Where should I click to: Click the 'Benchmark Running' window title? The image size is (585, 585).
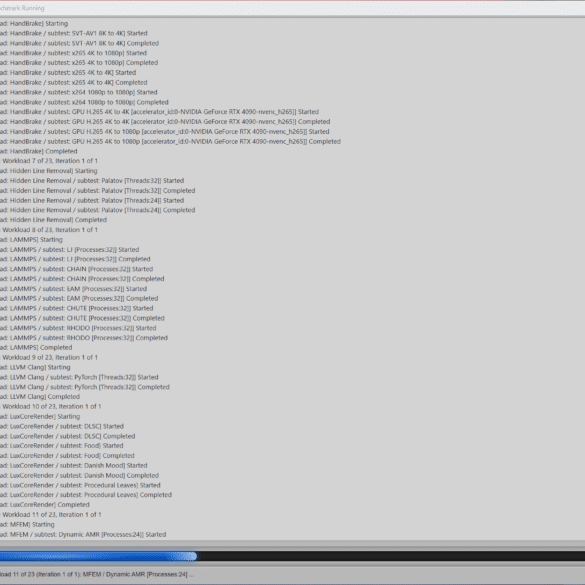(x=22, y=8)
